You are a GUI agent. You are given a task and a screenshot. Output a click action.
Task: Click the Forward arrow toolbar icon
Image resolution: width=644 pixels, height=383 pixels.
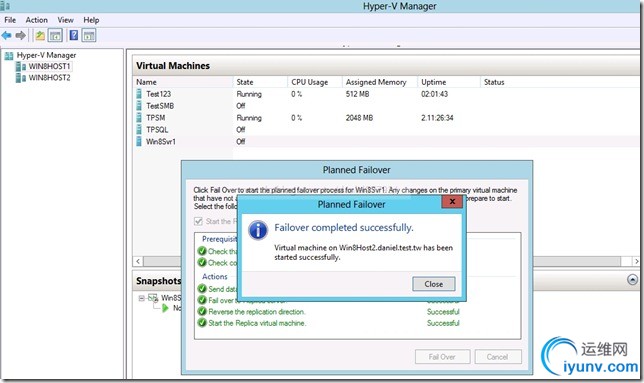tap(21, 36)
